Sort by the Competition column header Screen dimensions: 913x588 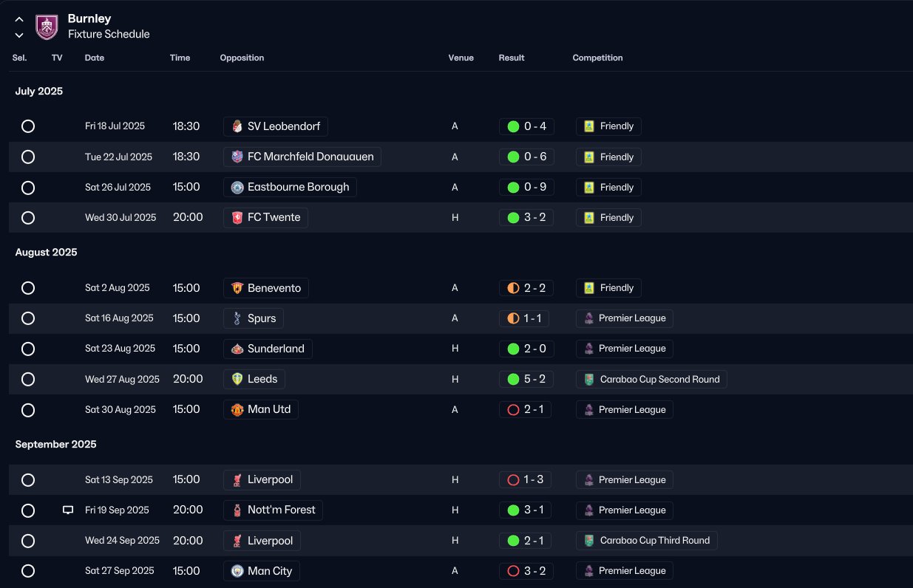(x=597, y=58)
